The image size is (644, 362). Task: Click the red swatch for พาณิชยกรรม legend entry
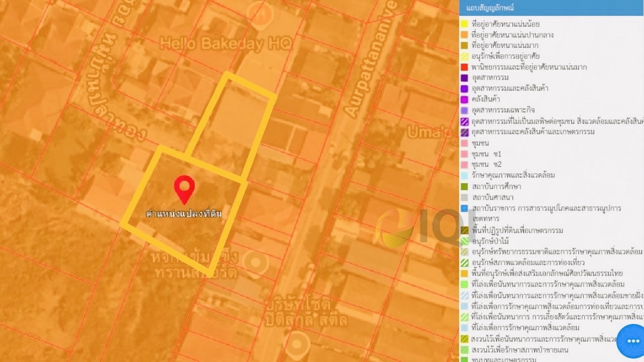coord(464,67)
